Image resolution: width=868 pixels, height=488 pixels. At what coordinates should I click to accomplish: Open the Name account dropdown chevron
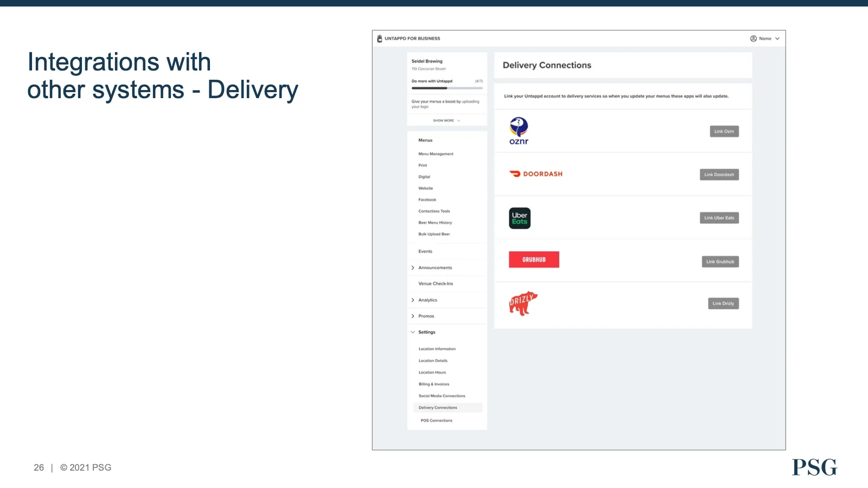pos(777,38)
